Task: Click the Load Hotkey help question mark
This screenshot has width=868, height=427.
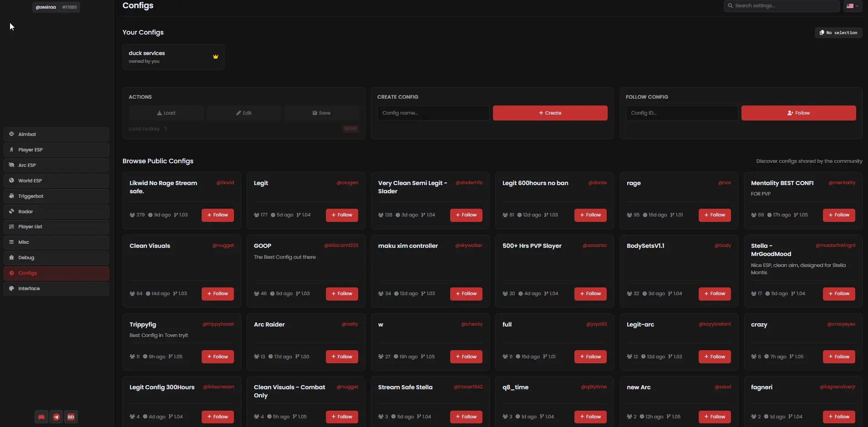Action: (x=166, y=129)
